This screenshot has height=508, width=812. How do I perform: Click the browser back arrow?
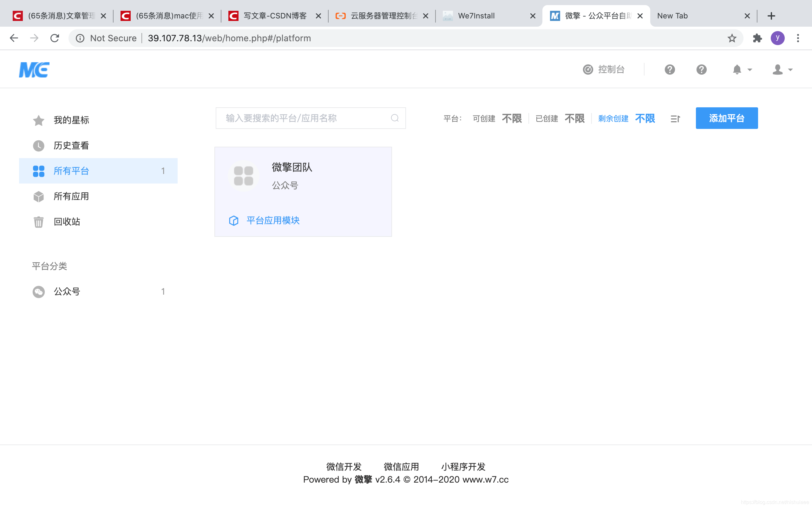click(14, 38)
